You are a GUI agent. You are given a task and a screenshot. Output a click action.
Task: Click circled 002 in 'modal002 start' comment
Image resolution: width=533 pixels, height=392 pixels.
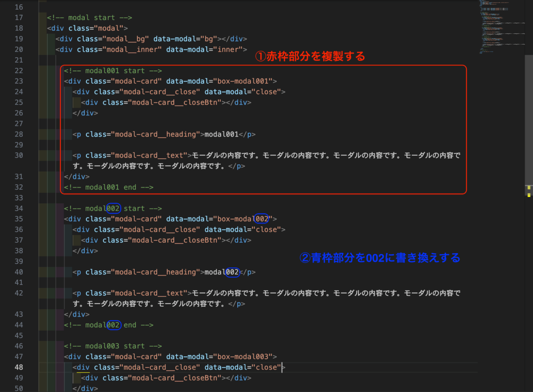(x=113, y=208)
